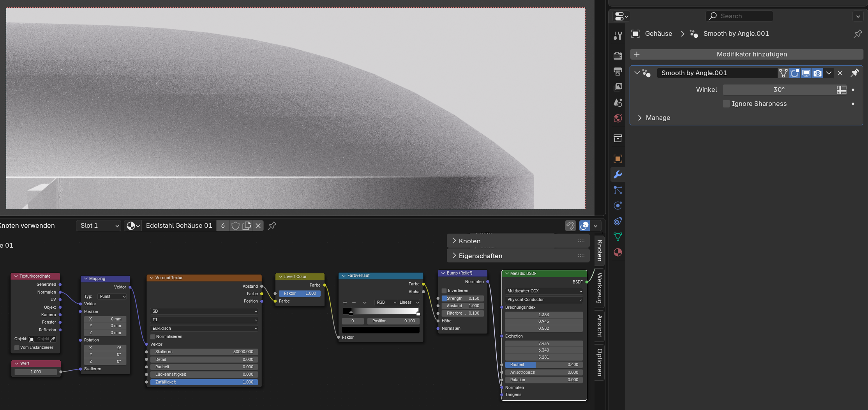Click the Rauheit slider in Metallic BSDF
The width and height of the screenshot is (868, 410).
(544, 365)
